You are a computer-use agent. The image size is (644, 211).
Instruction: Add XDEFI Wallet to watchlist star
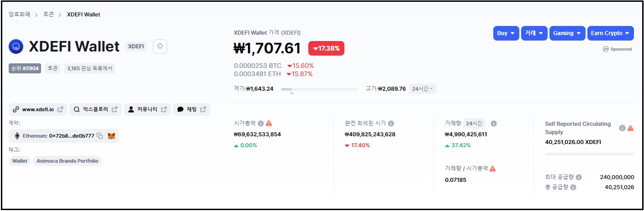(160, 46)
